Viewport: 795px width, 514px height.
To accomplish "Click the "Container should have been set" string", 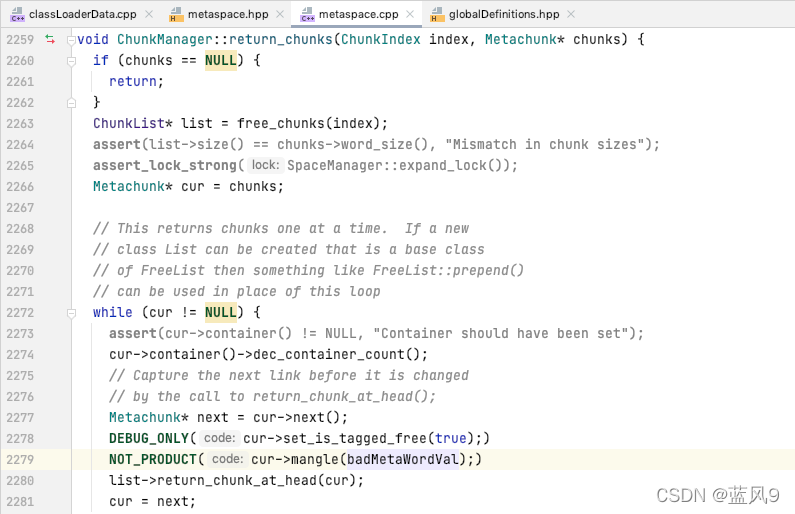I will (501, 334).
